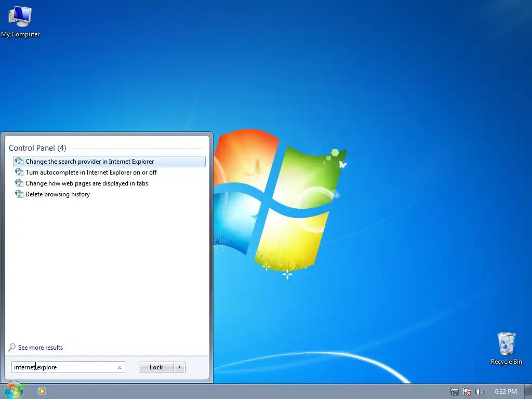Expand the shutdown options arrow next to Lock
The width and height of the screenshot is (532, 399).
179,367
